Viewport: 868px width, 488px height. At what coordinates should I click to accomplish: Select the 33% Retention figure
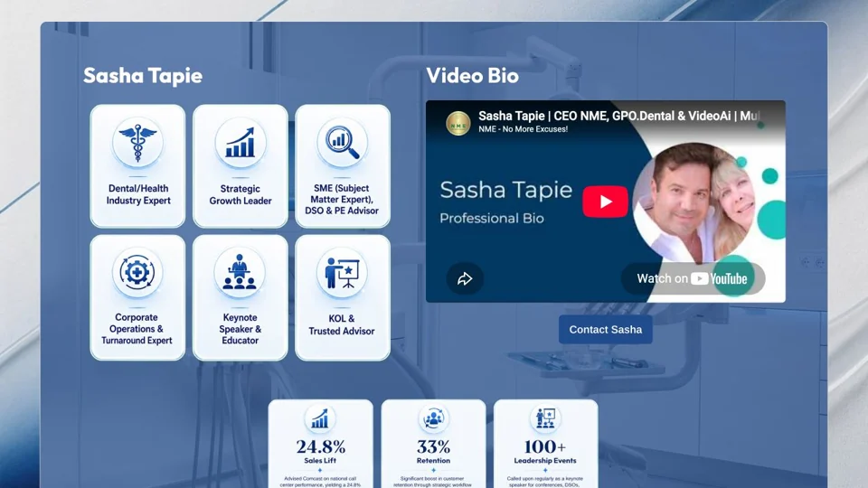coord(433,446)
